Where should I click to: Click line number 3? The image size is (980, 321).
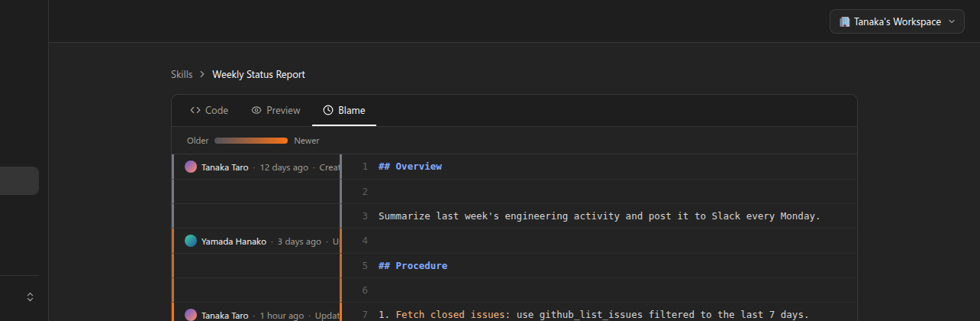tap(365, 216)
